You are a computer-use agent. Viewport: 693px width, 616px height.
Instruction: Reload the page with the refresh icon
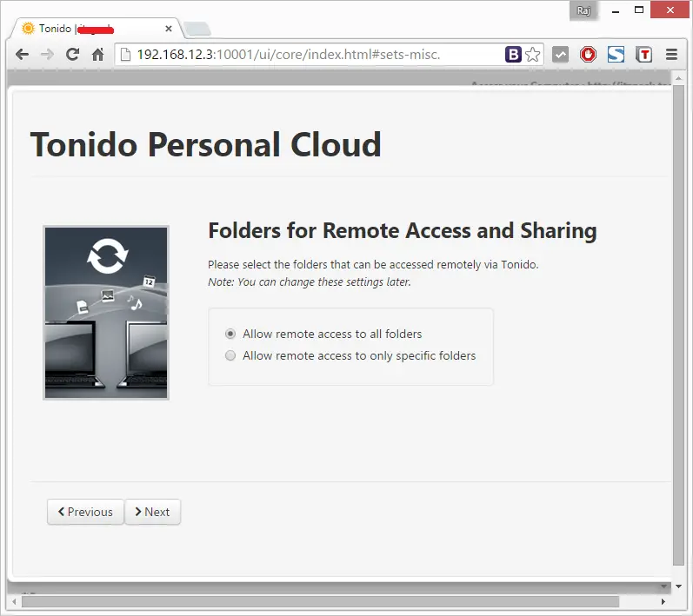pyautogui.click(x=72, y=55)
